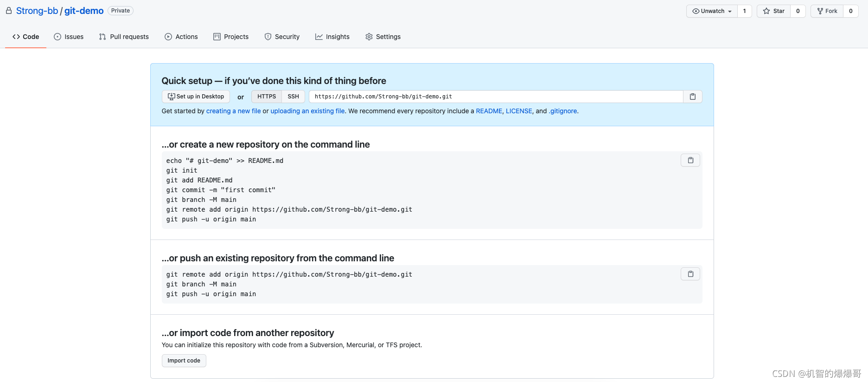Open the fork count of 0
This screenshot has height=382, width=868.
point(851,11)
